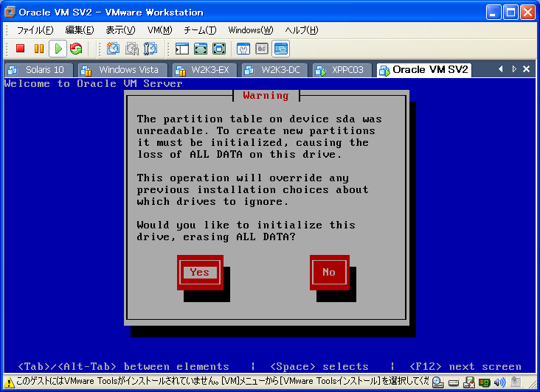Click Yes to initialize the drive
This screenshot has height=392, width=540.
click(200, 273)
